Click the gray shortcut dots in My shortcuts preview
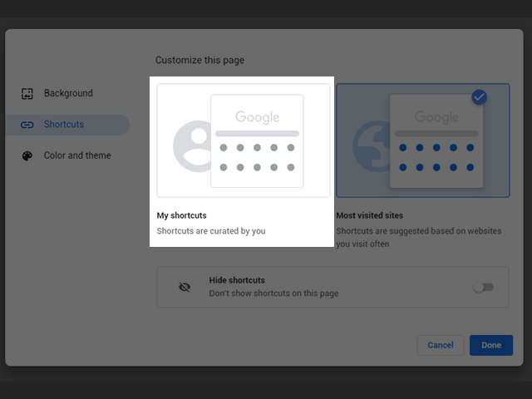The height and width of the screenshot is (399, 532). tap(257, 157)
